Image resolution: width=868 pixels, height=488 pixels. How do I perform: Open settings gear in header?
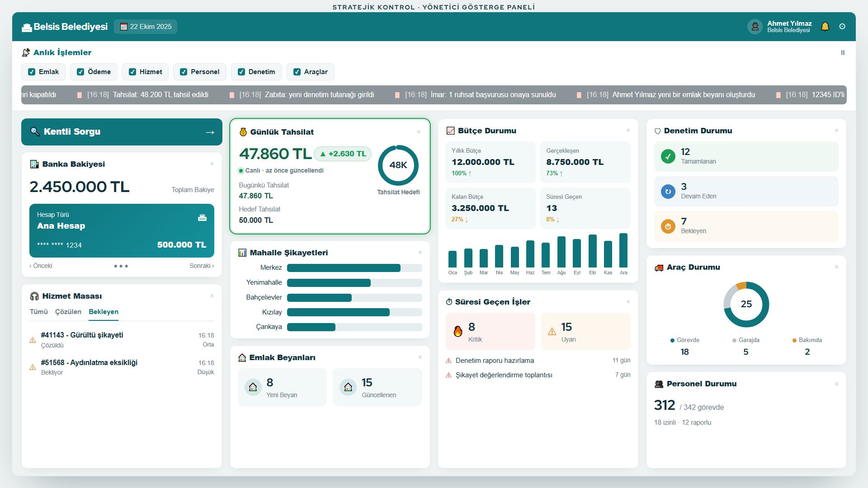tap(842, 27)
